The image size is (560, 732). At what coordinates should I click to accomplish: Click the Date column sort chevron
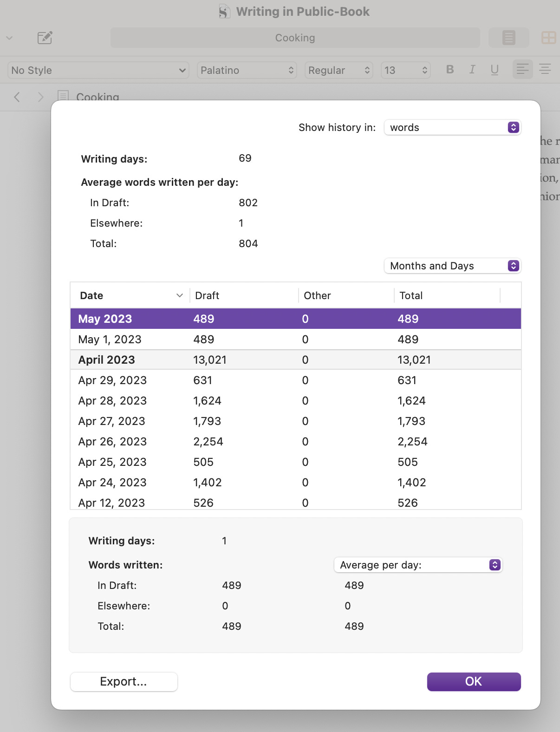pos(180,295)
